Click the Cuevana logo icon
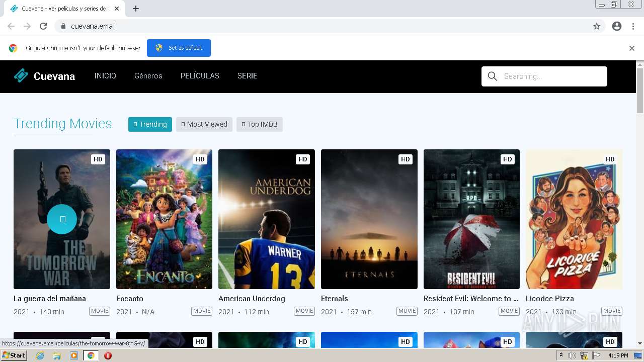This screenshot has width=644, height=362. 21,75
